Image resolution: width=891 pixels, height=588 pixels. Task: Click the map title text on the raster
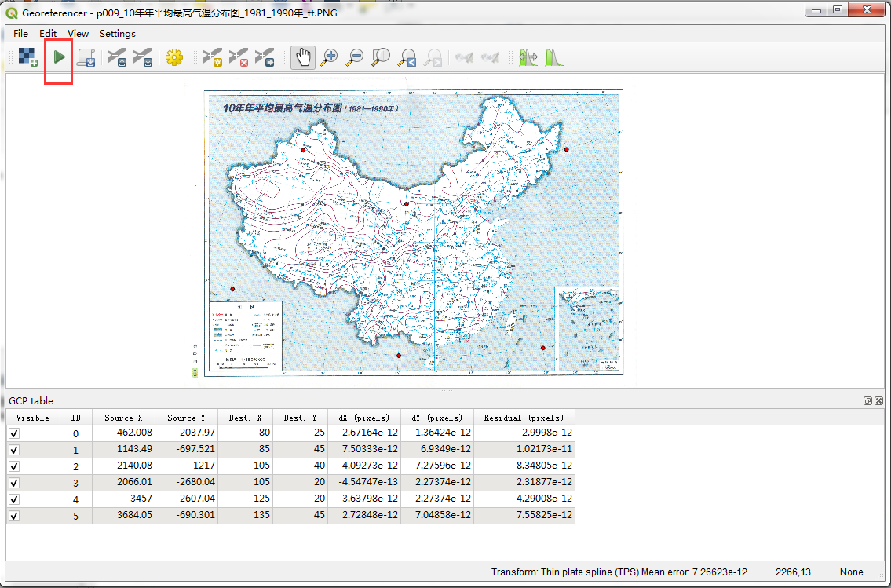(x=311, y=108)
